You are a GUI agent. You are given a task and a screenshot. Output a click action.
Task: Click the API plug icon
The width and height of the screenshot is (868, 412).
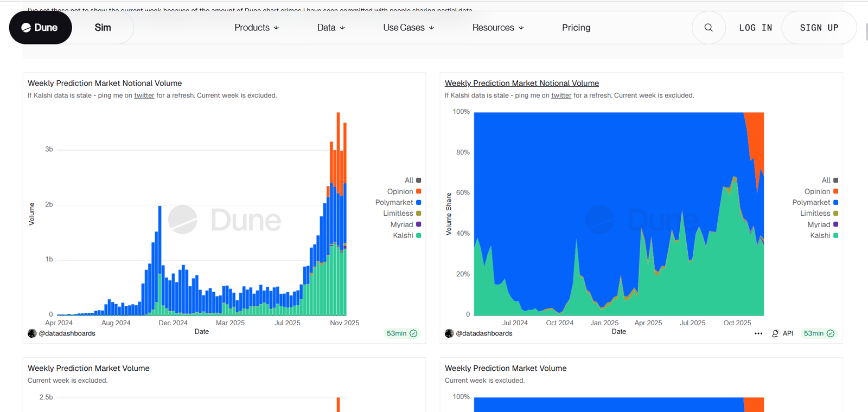click(775, 333)
